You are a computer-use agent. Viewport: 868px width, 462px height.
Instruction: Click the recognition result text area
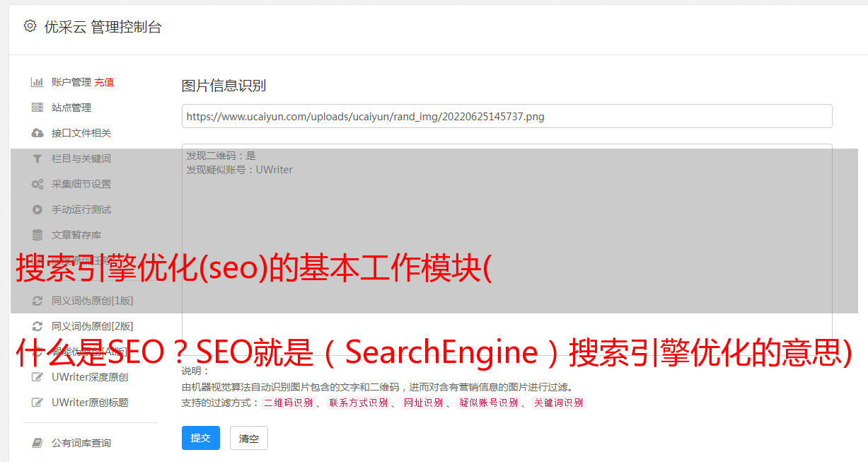coord(507,250)
